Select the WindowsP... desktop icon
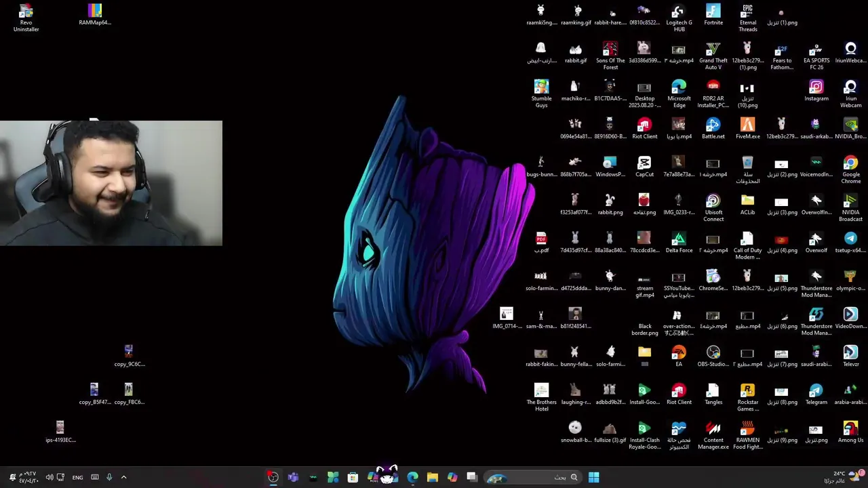Viewport: 868px width, 488px height. coord(610,167)
